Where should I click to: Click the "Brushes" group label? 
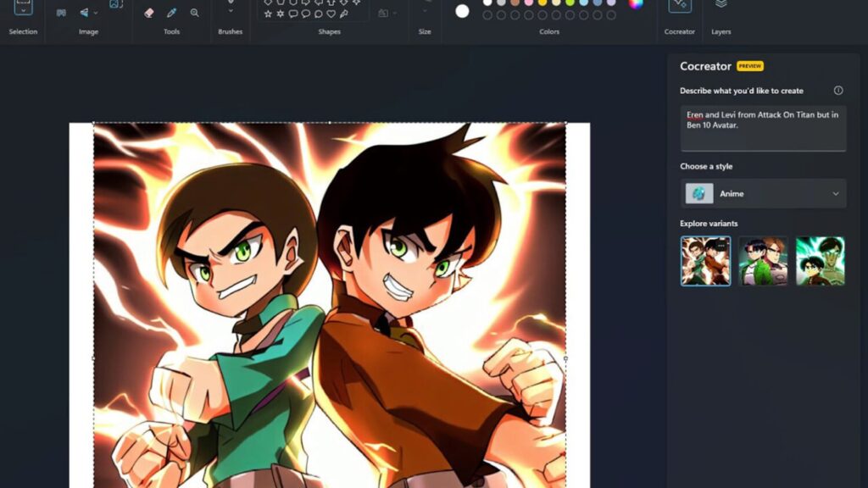[231, 31]
